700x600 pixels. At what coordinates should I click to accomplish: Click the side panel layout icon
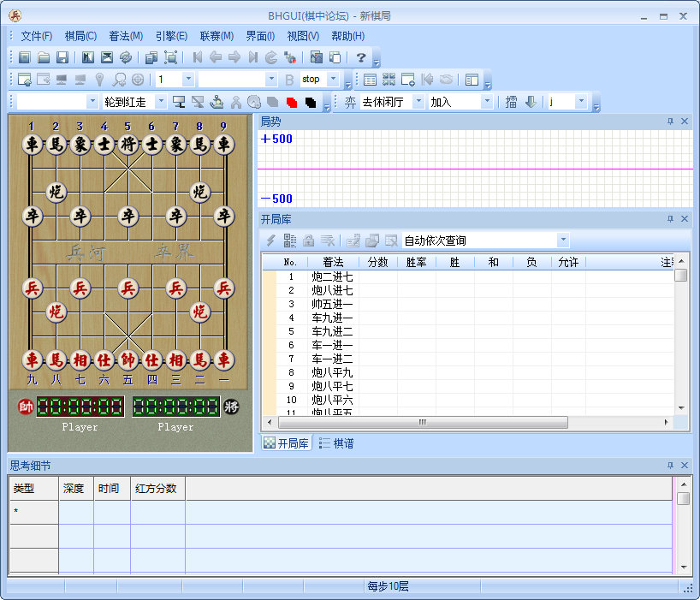pos(472,80)
